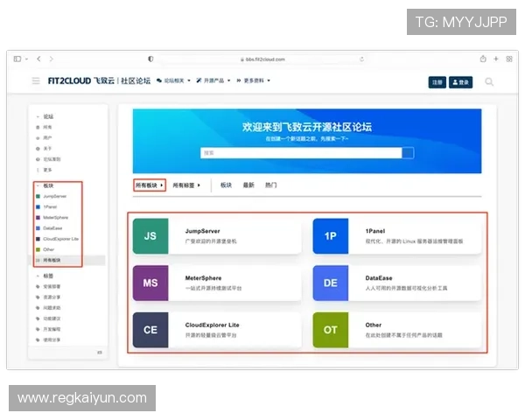Open the CloudExplorer Lite card title
Viewport: 525px width, 420px height.
(x=212, y=325)
